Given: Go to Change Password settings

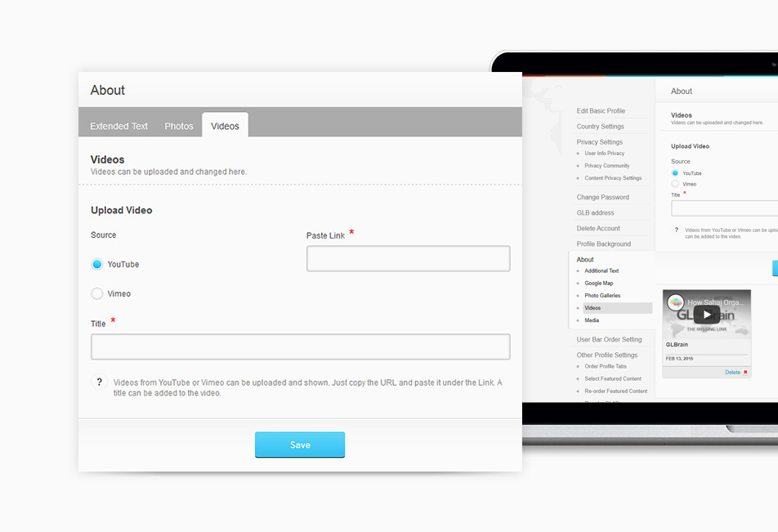Looking at the screenshot, I should pos(602,197).
